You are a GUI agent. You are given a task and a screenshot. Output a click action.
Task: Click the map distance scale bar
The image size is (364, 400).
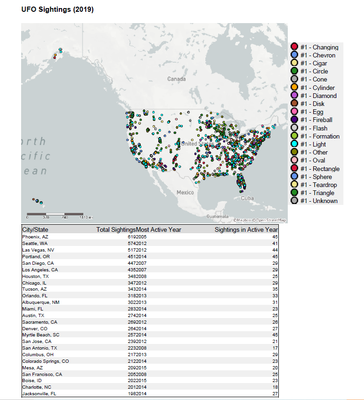55,214
